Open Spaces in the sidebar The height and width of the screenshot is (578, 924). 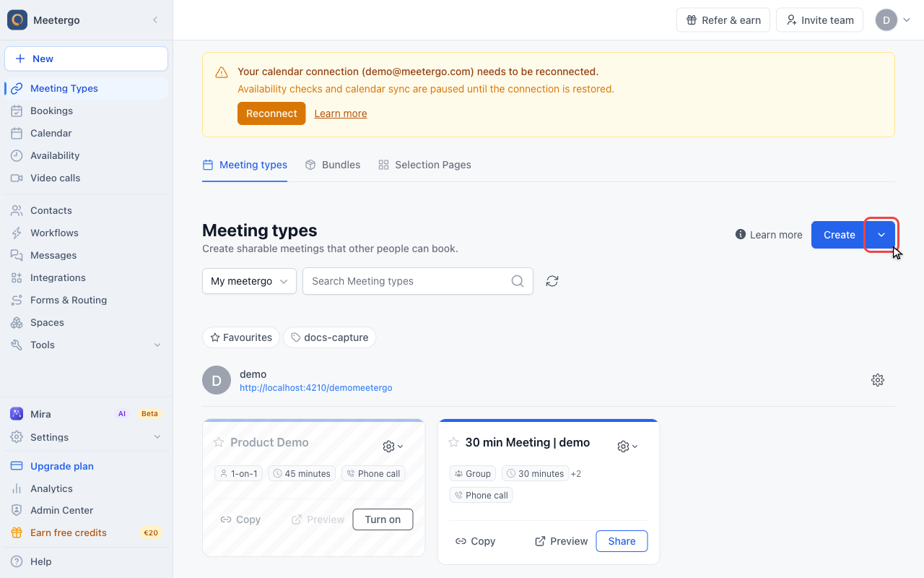(x=87, y=322)
